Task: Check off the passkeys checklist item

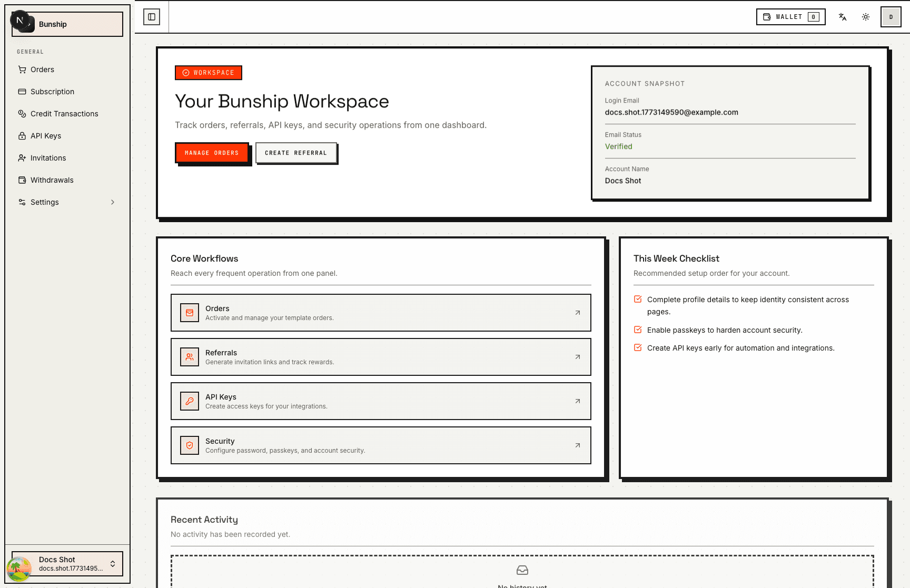Action: pyautogui.click(x=638, y=329)
